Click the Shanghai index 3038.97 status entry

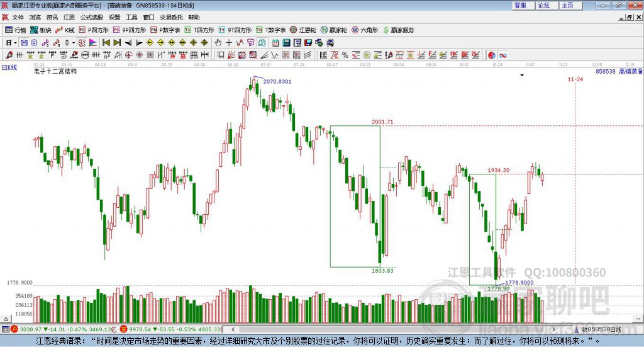click(64, 329)
